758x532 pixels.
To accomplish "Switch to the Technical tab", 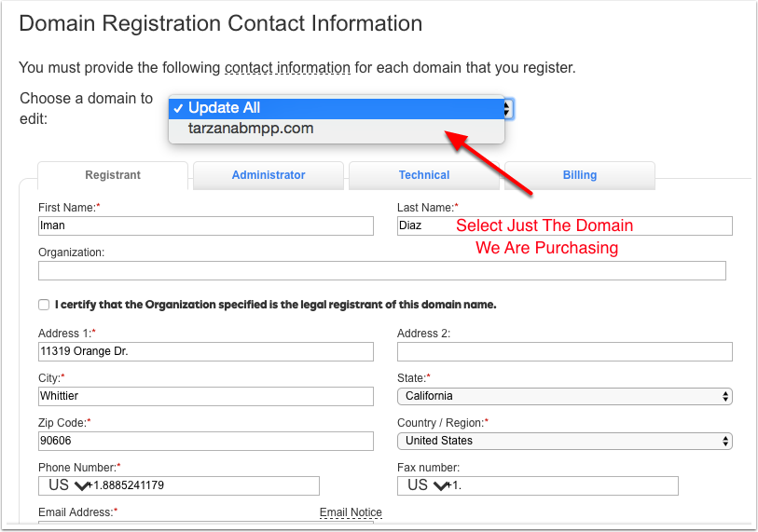I will (424, 175).
